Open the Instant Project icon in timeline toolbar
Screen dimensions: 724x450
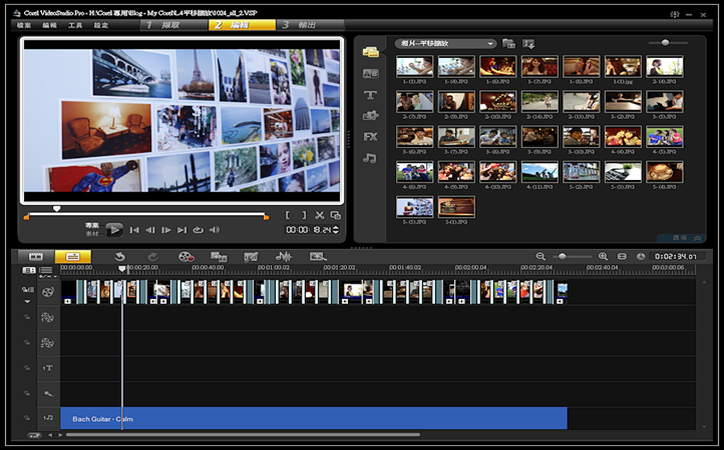pyautogui.click(x=318, y=257)
